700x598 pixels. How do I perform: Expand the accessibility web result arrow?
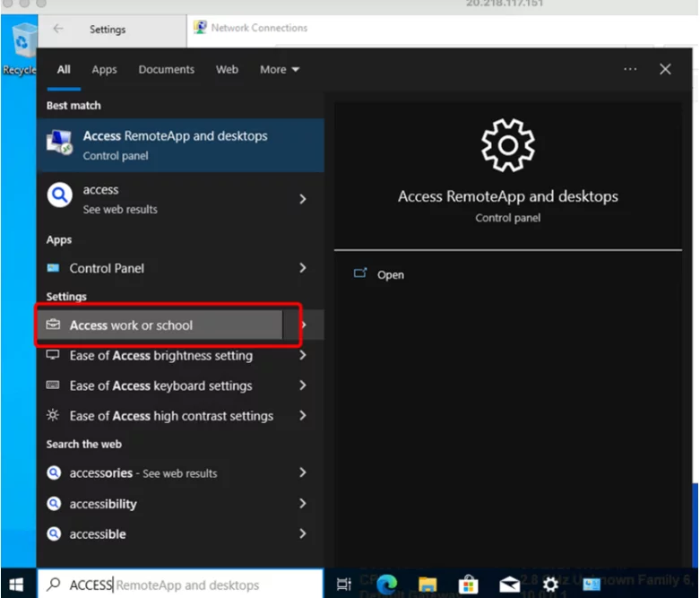[303, 503]
